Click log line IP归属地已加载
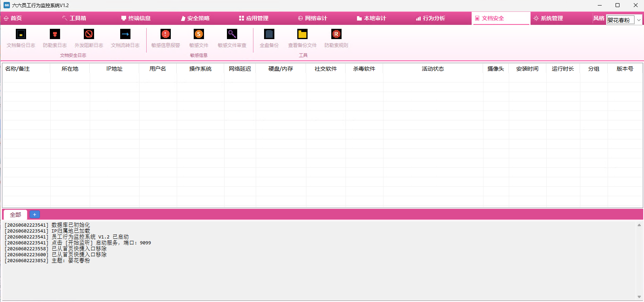The width and height of the screenshot is (644, 302). point(47,231)
